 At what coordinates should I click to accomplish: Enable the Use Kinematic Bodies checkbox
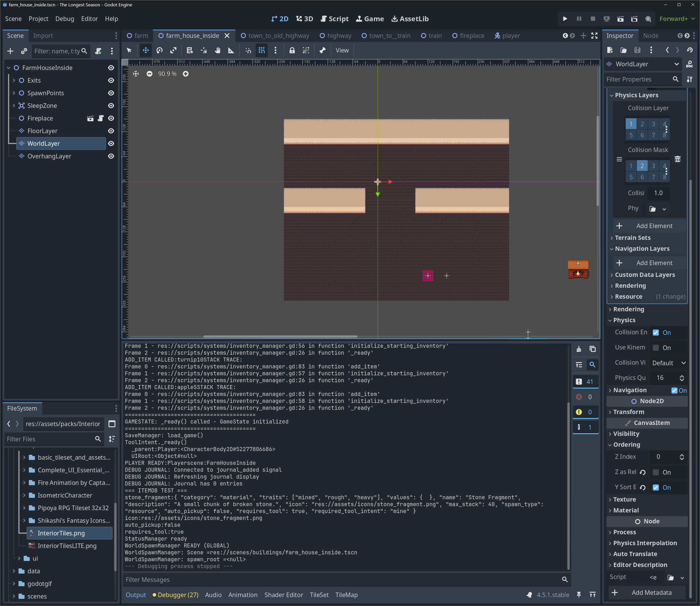656,348
